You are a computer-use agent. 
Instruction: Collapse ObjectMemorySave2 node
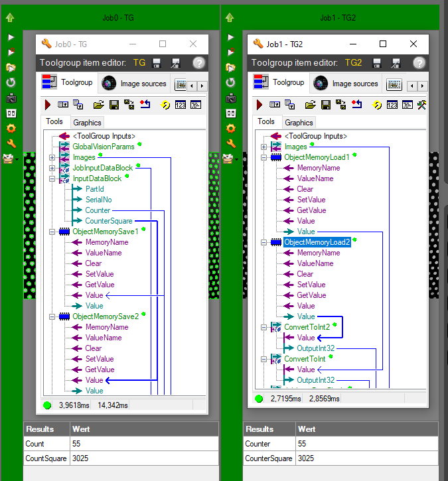click(x=52, y=316)
